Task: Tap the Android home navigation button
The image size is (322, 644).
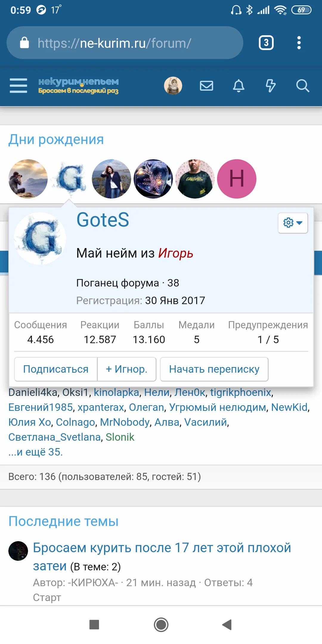Action: [x=161, y=624]
